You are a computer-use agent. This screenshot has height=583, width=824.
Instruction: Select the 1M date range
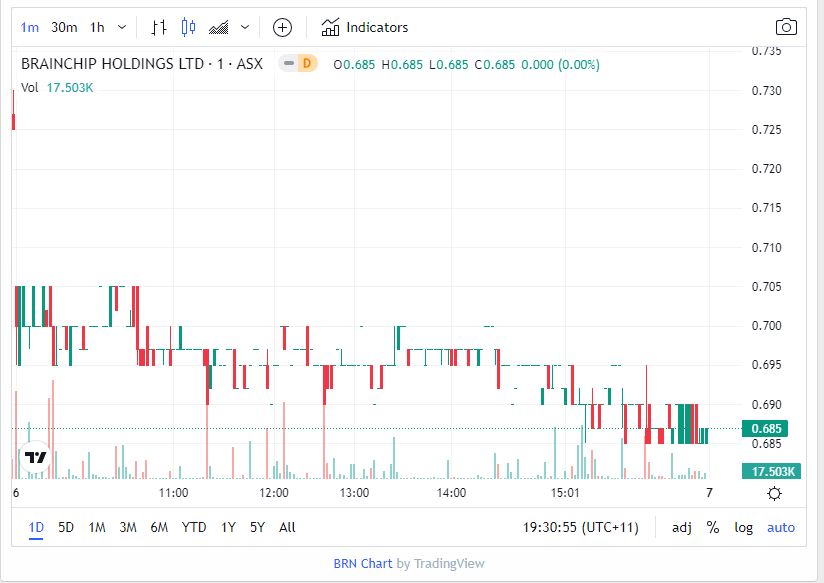click(x=97, y=527)
